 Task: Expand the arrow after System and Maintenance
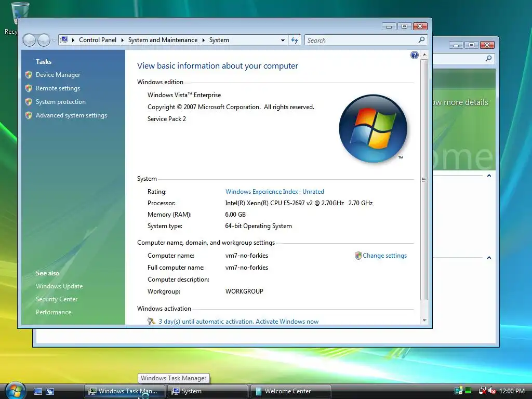click(204, 40)
